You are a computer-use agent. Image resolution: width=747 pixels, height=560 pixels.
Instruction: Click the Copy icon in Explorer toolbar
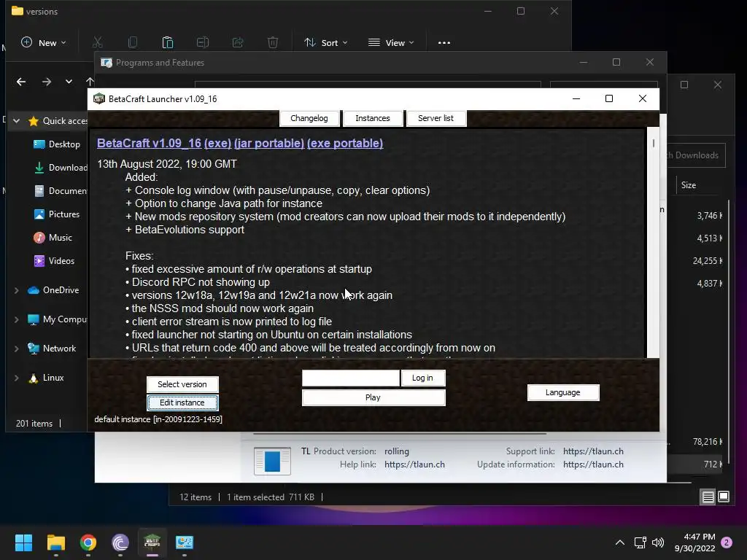(133, 42)
